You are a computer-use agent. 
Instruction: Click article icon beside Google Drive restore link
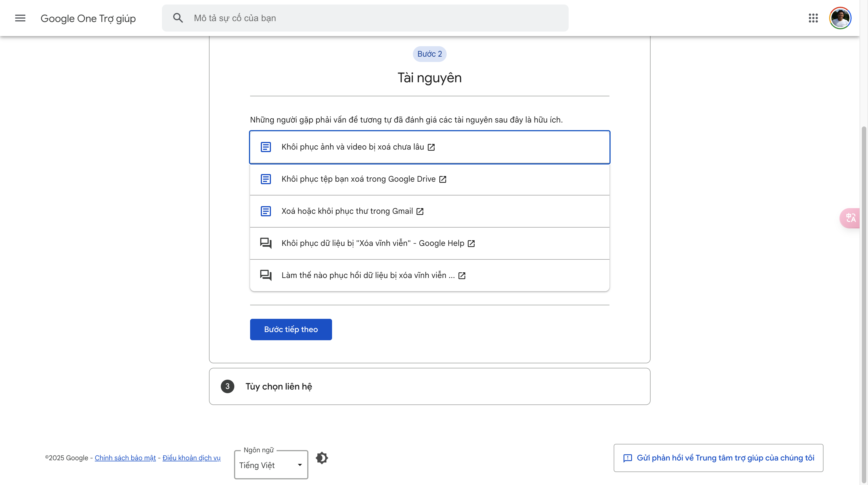point(266,179)
